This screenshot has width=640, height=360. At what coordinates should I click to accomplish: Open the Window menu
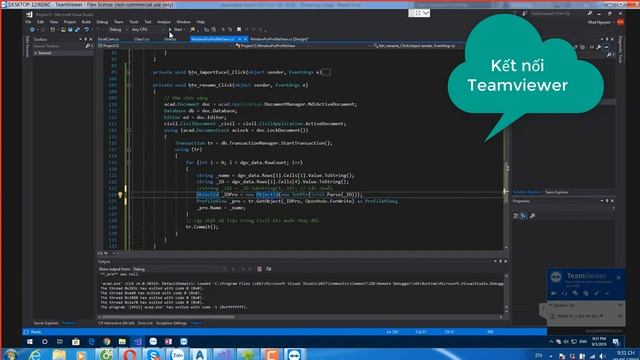(183, 22)
